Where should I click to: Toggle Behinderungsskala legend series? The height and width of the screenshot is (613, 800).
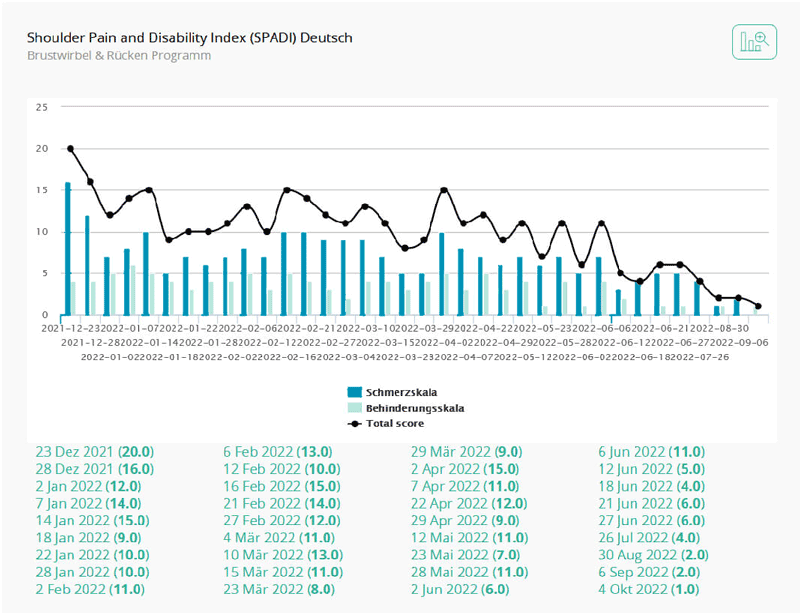[x=406, y=408]
